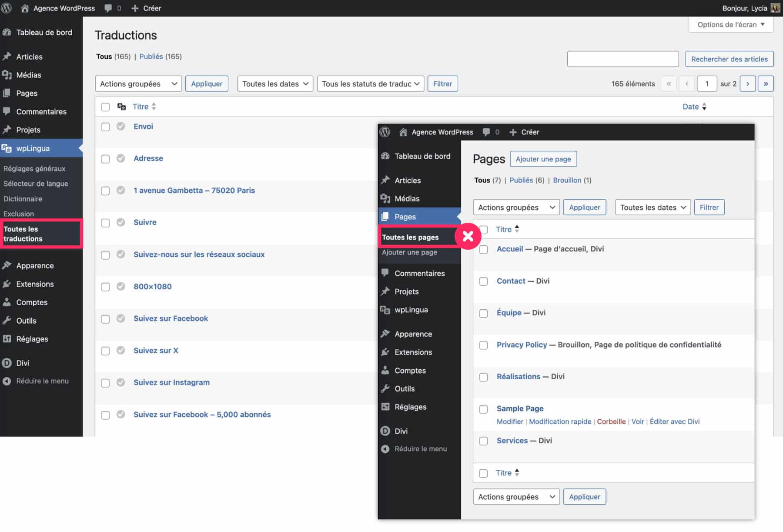Check the box for the Adresse translation
783x532 pixels.
pos(105,159)
